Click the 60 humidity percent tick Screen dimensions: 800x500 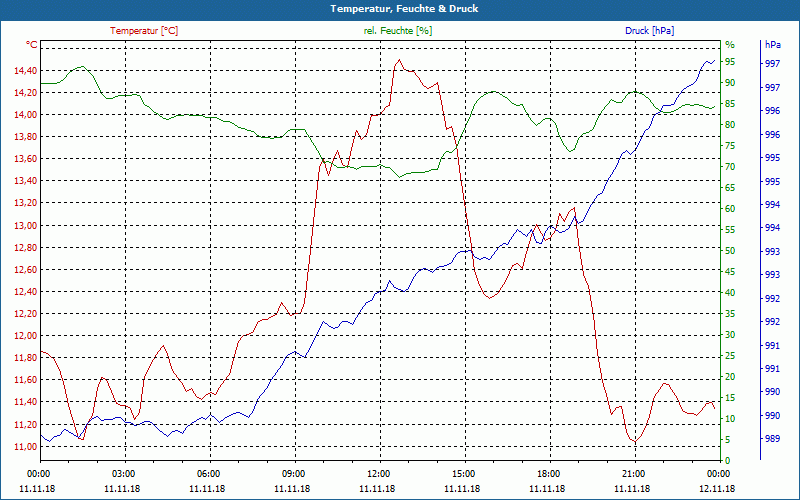coord(730,209)
